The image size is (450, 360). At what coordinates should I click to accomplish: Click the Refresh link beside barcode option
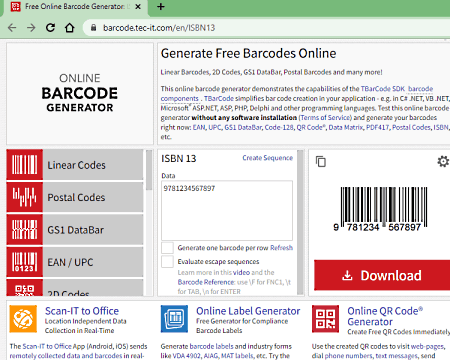click(x=282, y=248)
